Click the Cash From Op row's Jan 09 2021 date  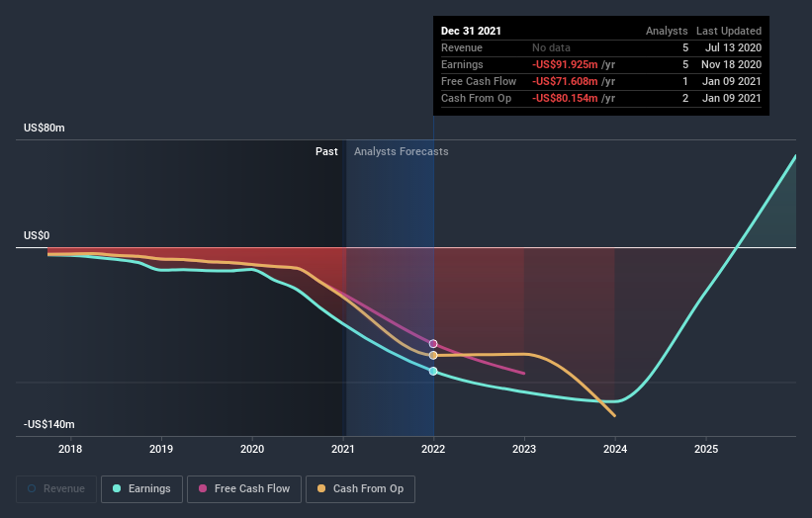[x=732, y=98]
